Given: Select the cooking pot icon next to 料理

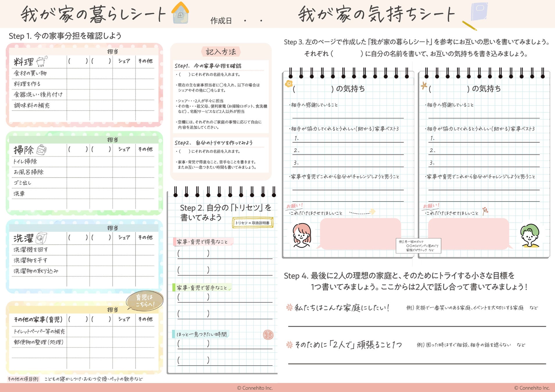Looking at the screenshot, I should pyautogui.click(x=42, y=61).
